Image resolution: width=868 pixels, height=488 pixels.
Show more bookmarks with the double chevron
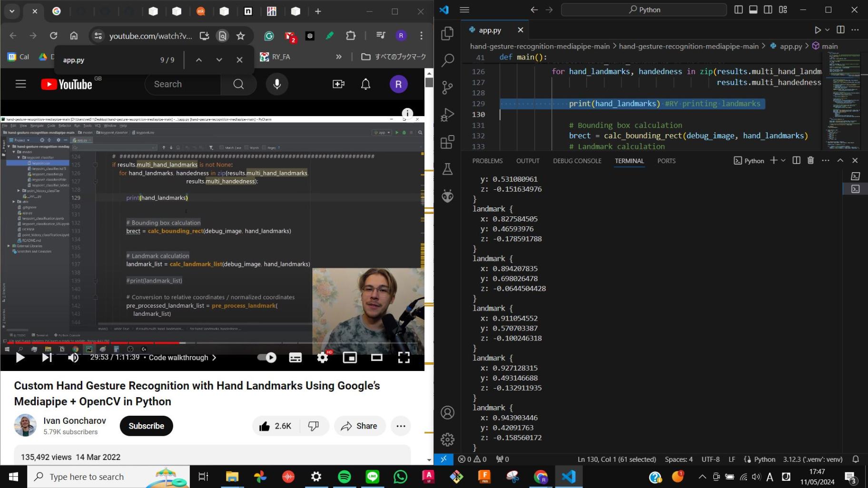click(339, 57)
